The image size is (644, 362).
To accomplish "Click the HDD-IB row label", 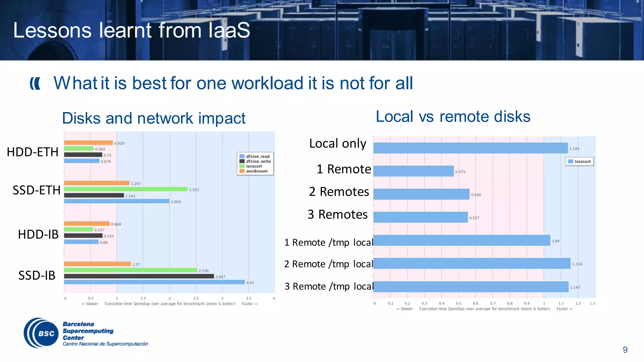I will (38, 234).
